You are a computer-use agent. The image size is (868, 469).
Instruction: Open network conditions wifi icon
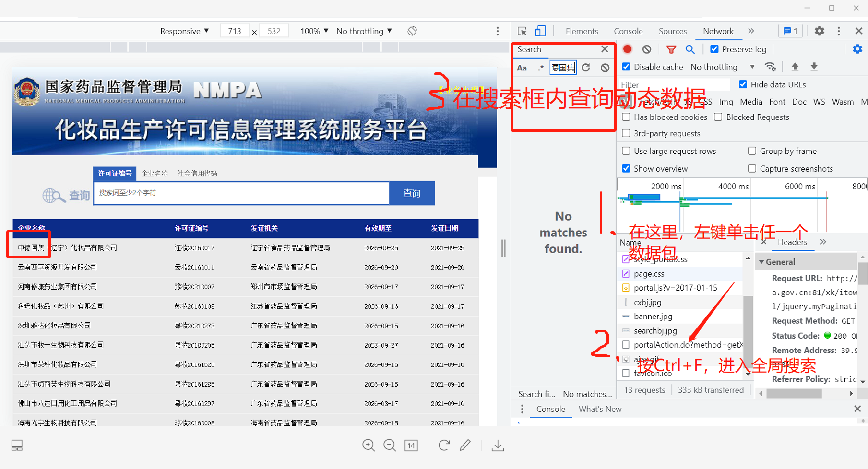click(x=771, y=67)
